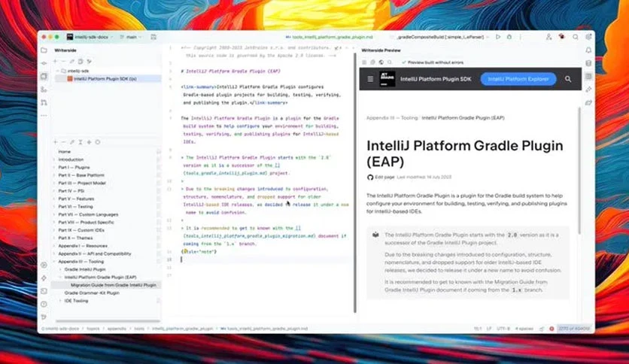Click the LF line separator status entry

coord(489,329)
